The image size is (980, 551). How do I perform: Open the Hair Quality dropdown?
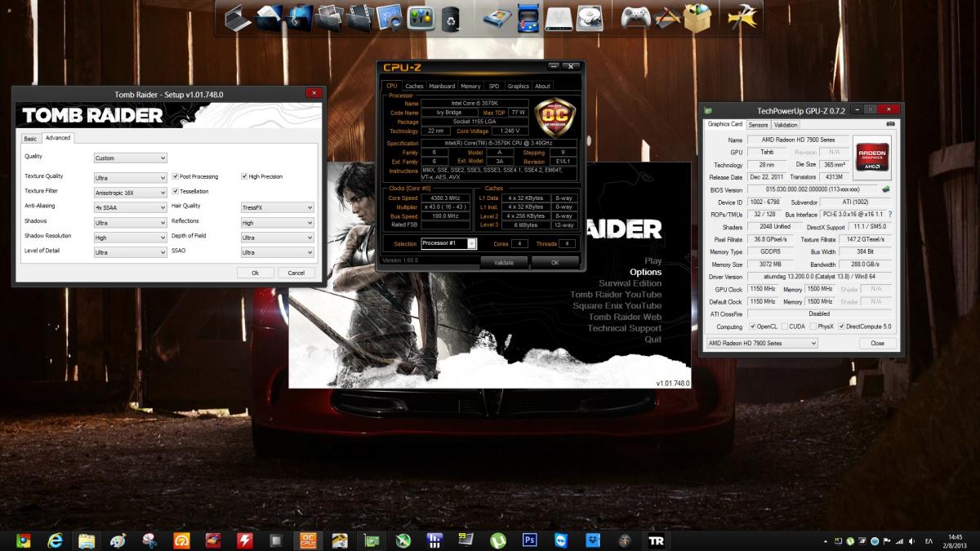pos(278,207)
